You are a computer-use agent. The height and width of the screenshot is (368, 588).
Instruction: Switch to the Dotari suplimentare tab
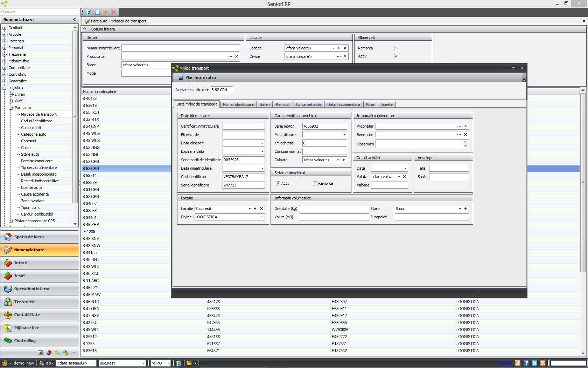[x=343, y=104]
